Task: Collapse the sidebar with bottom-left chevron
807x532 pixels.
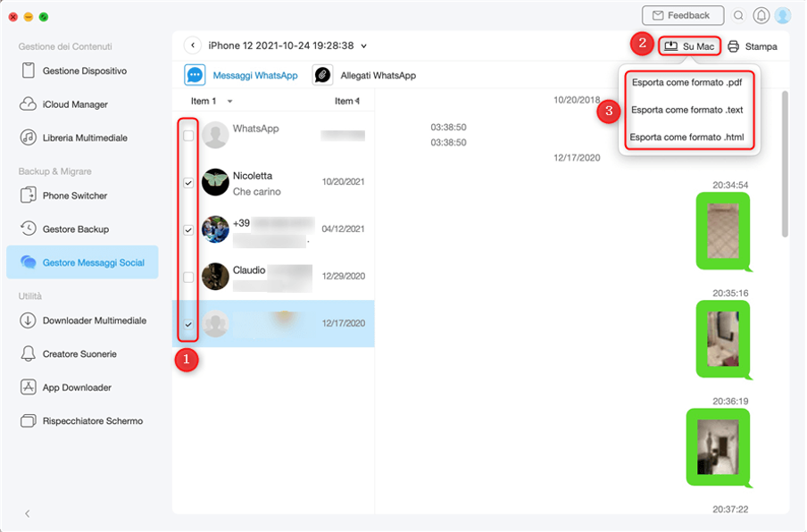Action: click(28, 513)
